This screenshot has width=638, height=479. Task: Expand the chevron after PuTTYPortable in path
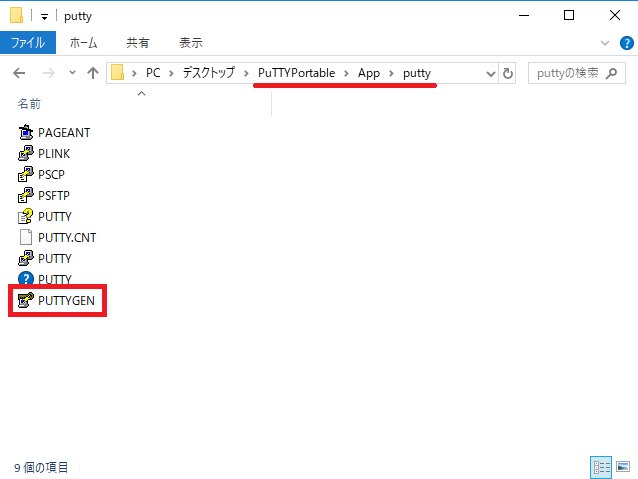coord(346,73)
